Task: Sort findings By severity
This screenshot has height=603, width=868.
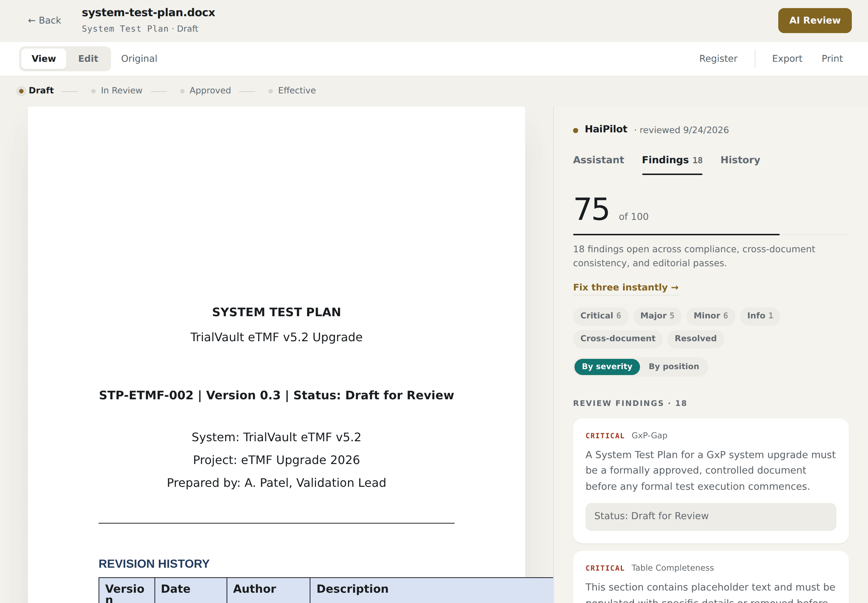Action: [607, 367]
